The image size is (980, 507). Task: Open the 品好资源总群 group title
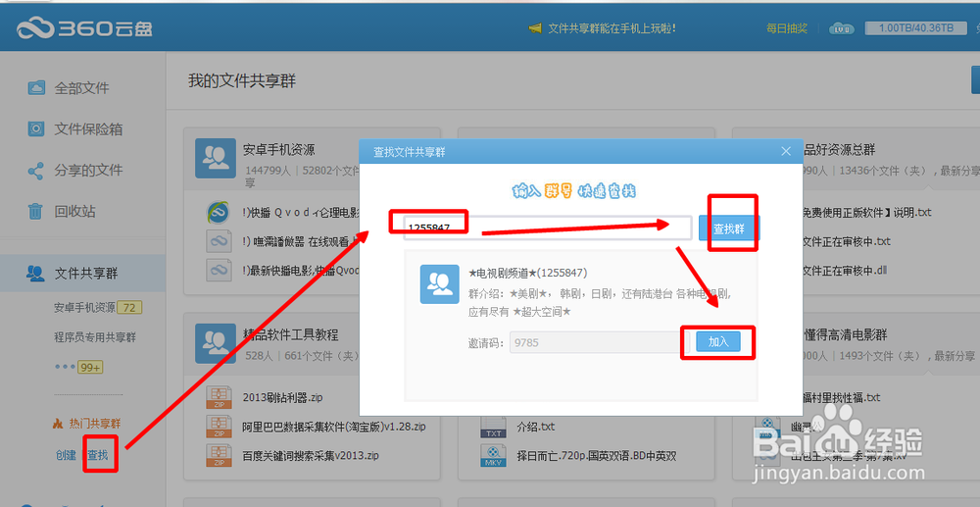839,150
